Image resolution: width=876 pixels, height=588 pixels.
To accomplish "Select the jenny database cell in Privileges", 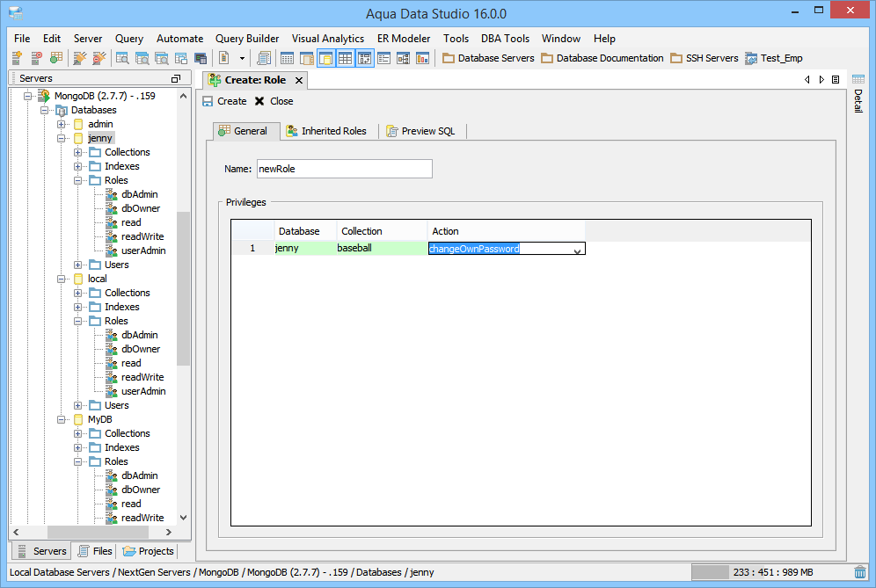I will click(x=304, y=248).
